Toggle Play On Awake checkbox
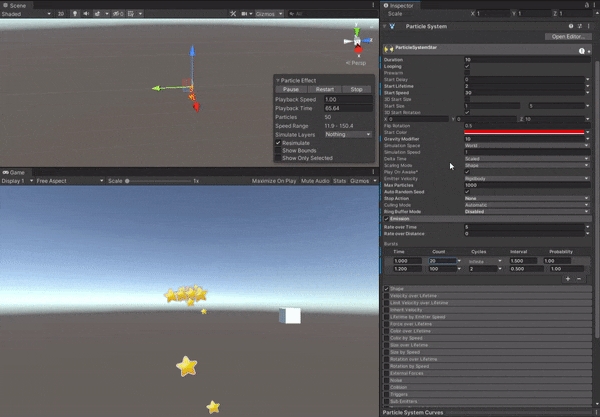600x417 pixels. [467, 172]
